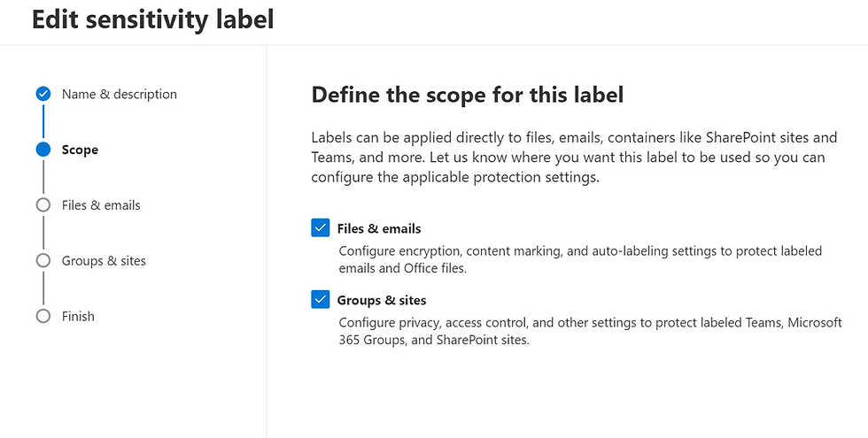Image resolution: width=868 pixels, height=438 pixels.
Task: Uncheck the Files & emails checkbox
Action: point(321,228)
